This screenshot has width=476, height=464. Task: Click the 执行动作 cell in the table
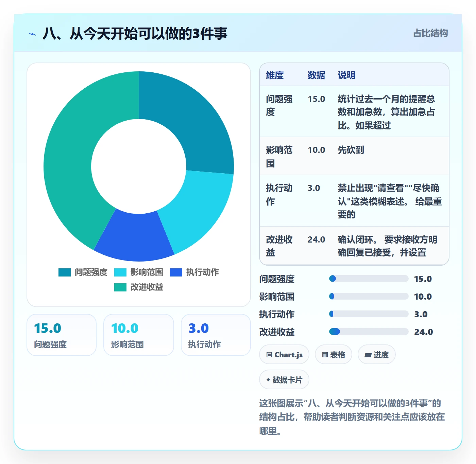[279, 195]
